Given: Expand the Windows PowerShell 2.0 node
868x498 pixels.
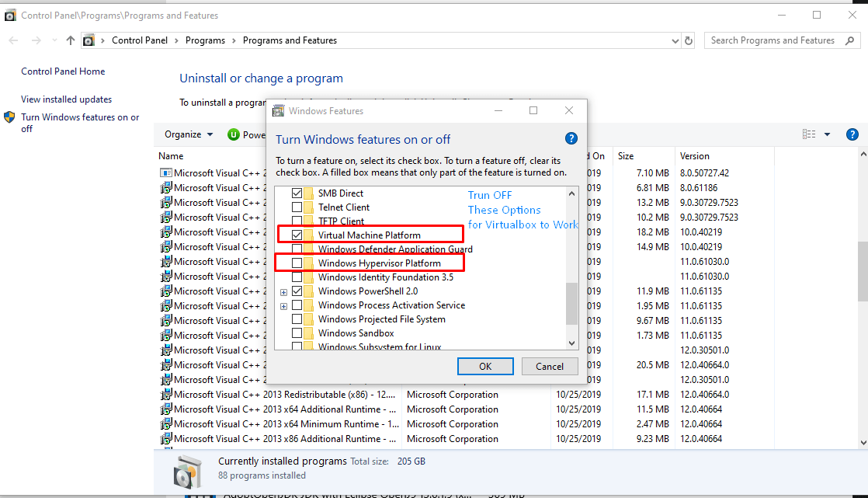Looking at the screenshot, I should pyautogui.click(x=284, y=291).
